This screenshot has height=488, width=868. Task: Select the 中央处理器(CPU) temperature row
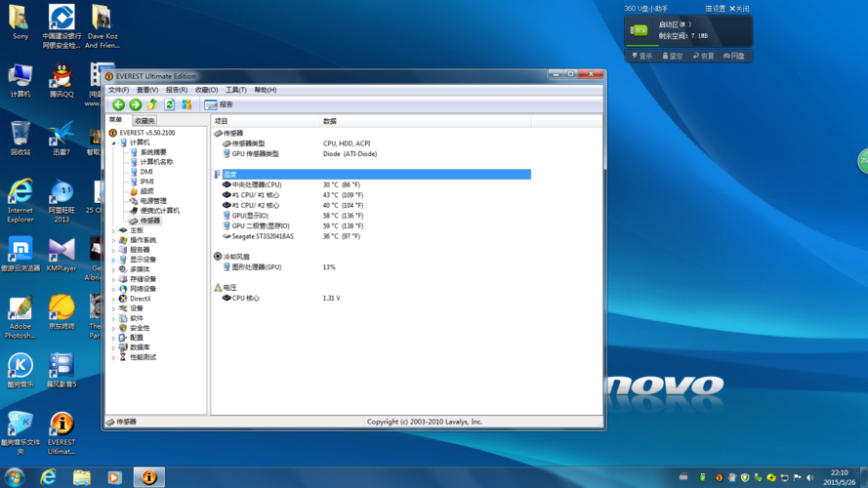(x=257, y=184)
